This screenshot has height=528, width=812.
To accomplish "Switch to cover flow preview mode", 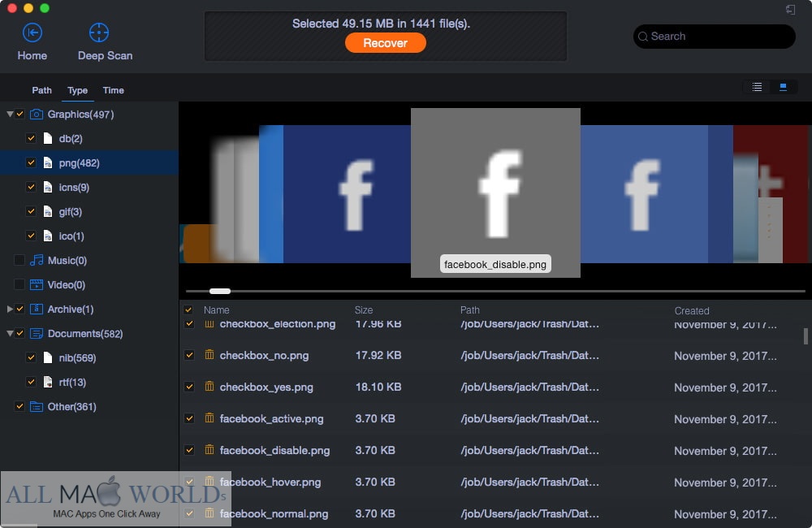I will (x=783, y=87).
